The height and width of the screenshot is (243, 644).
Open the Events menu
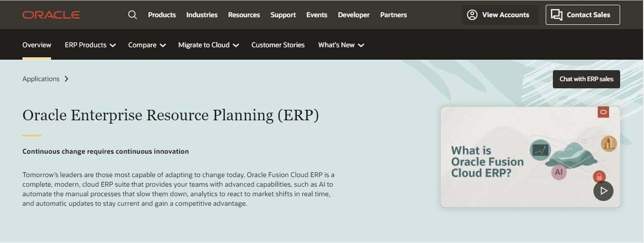tap(317, 15)
